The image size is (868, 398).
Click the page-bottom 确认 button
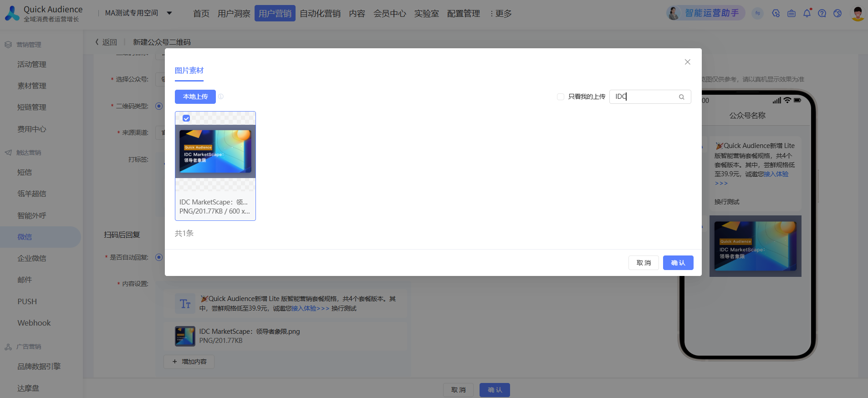495,390
